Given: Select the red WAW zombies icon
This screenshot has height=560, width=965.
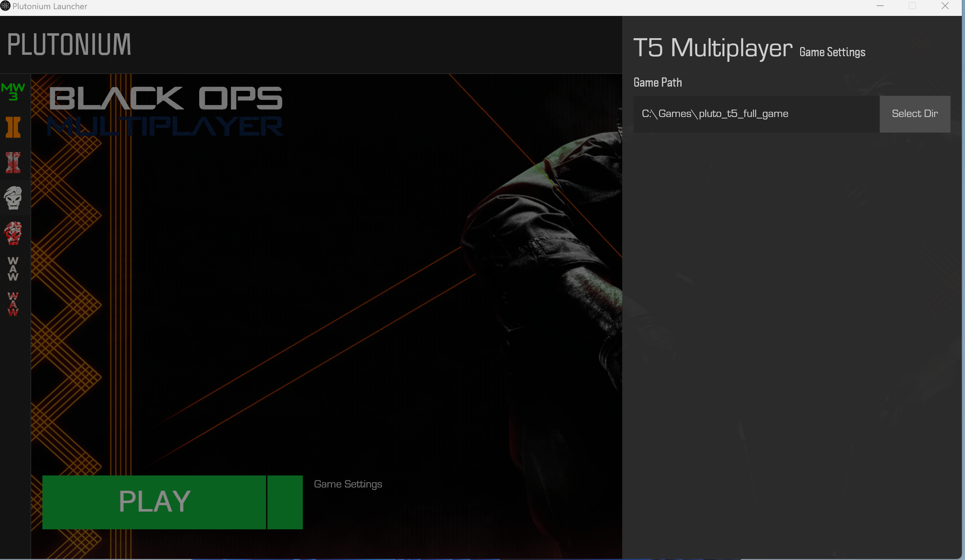Looking at the screenshot, I should (x=13, y=304).
